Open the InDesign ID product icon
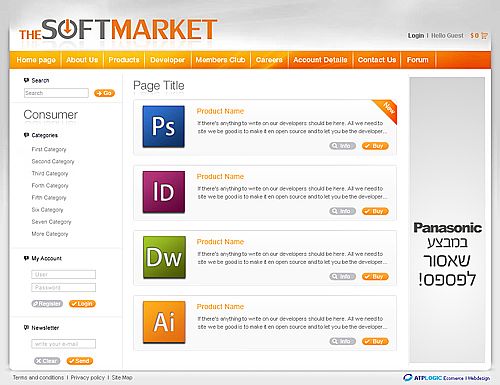The height and width of the screenshot is (385, 500). click(x=163, y=192)
